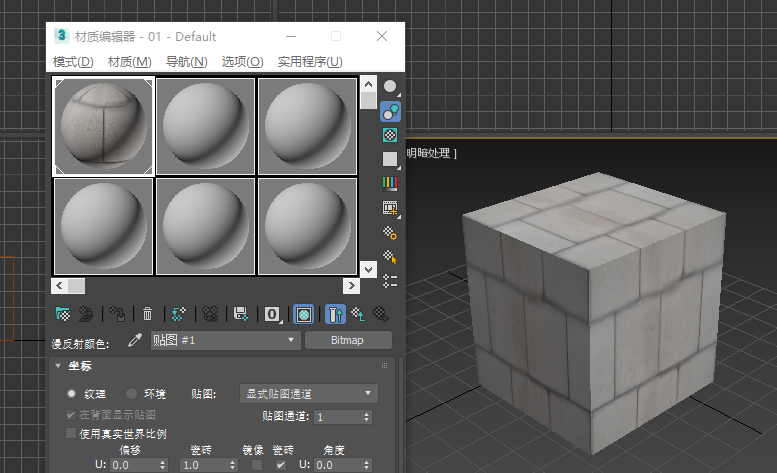Viewport: 777px width, 473px height.
Task: Select the 环境 radio button
Action: [x=133, y=393]
